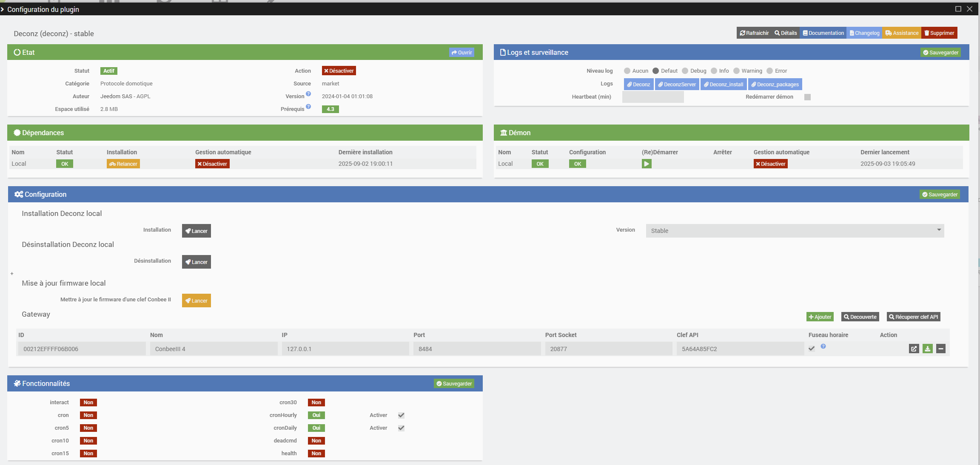Image resolution: width=980 pixels, height=465 pixels.
Task: Open plugin Détails
Action: pyautogui.click(x=786, y=33)
